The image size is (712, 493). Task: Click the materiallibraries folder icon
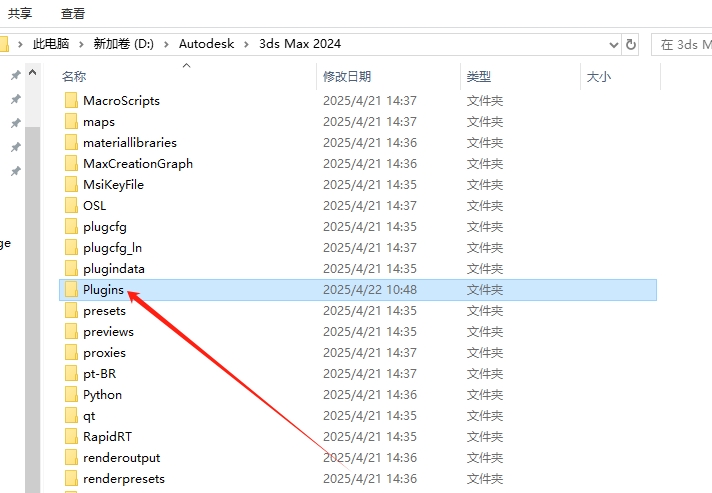[70, 142]
